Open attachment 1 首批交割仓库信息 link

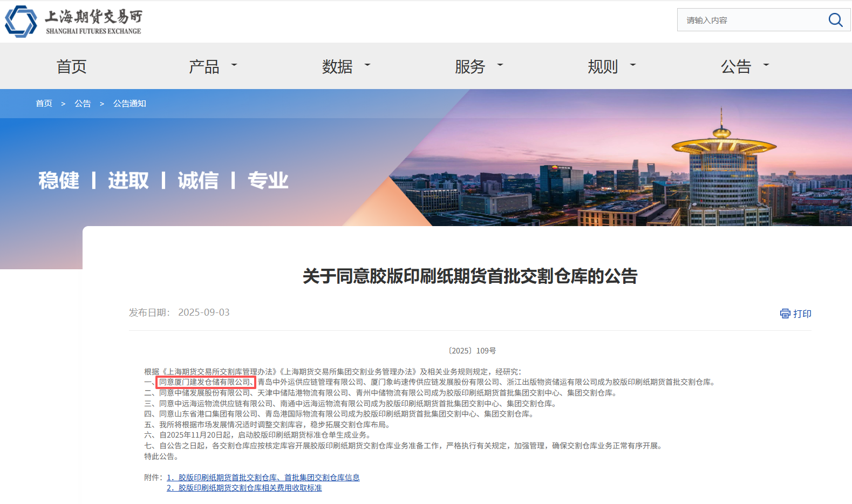[263, 478]
